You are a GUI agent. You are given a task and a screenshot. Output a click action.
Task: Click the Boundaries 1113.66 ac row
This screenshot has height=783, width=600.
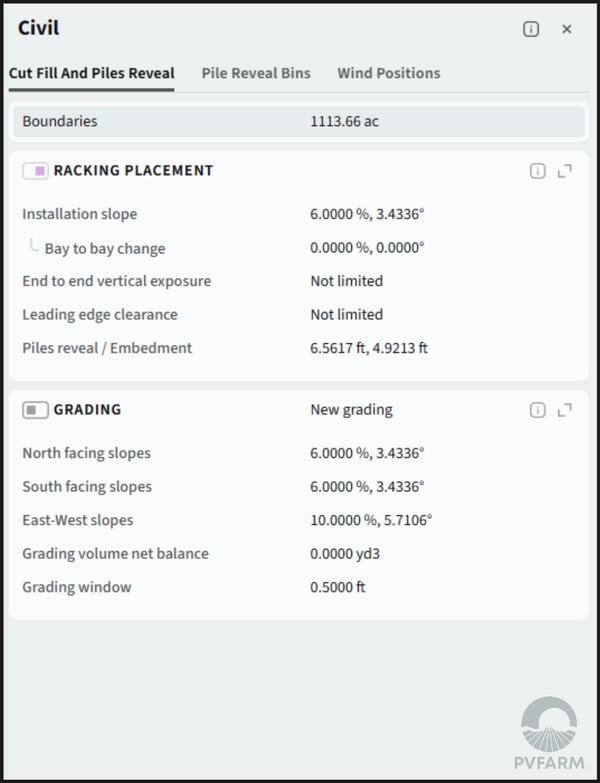click(x=298, y=122)
